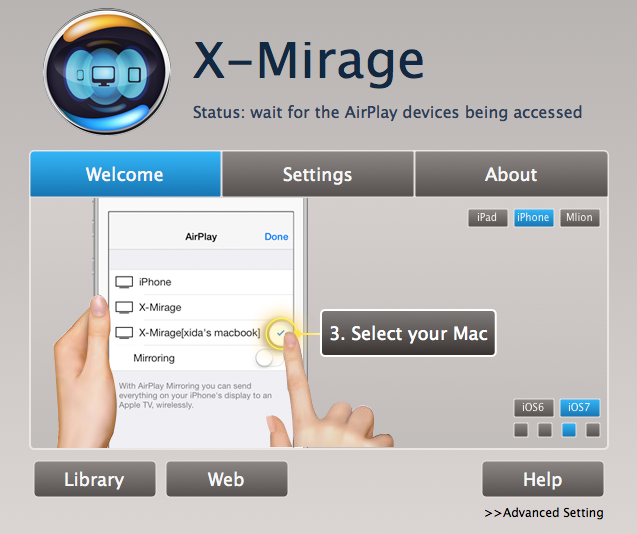Select the iPhone device guide
Image resolution: width=637 pixels, height=534 pixels.
533,218
